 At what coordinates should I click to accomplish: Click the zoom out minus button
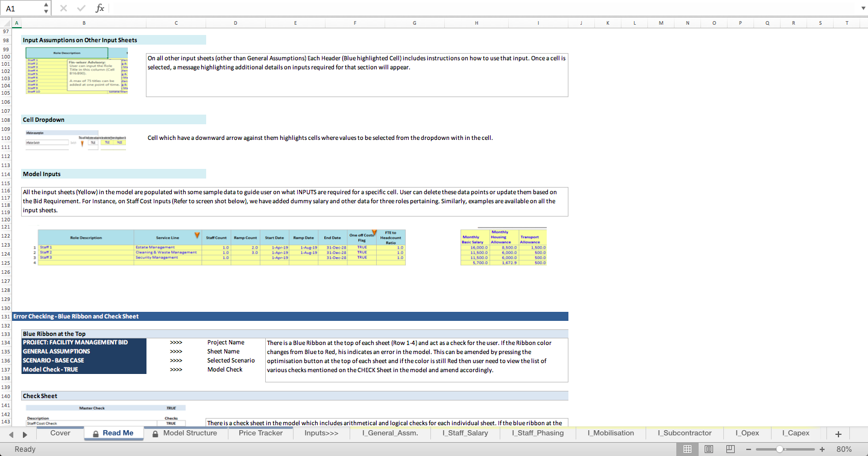pyautogui.click(x=749, y=449)
